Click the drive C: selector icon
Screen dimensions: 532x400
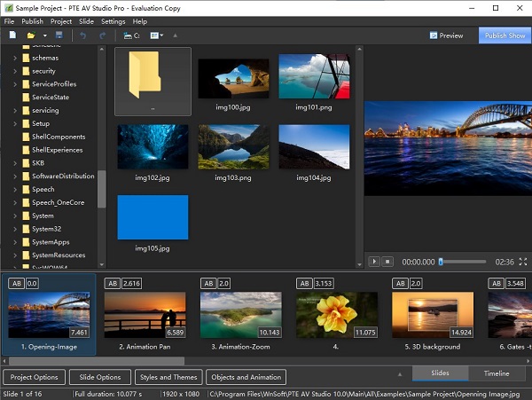(x=131, y=35)
